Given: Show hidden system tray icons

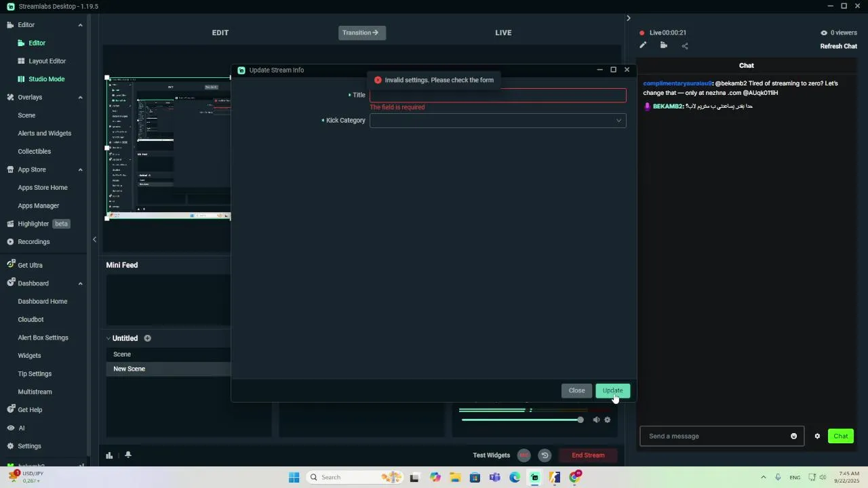Looking at the screenshot, I should pyautogui.click(x=763, y=477).
